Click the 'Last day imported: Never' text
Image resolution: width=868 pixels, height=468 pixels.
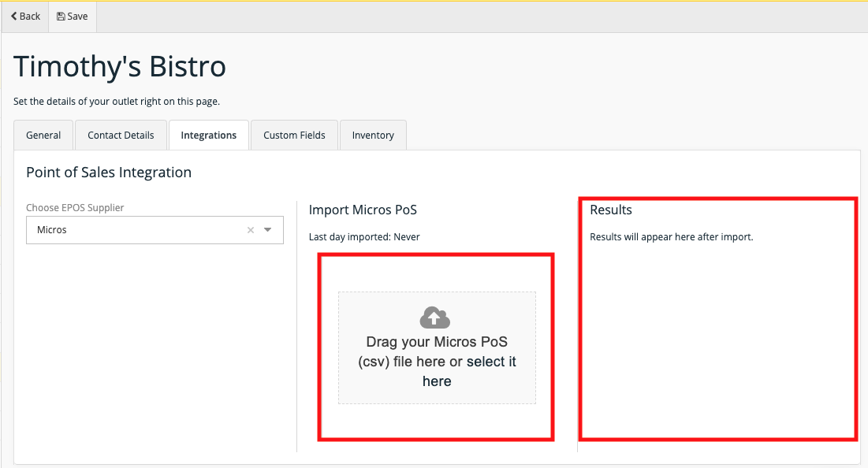point(364,236)
